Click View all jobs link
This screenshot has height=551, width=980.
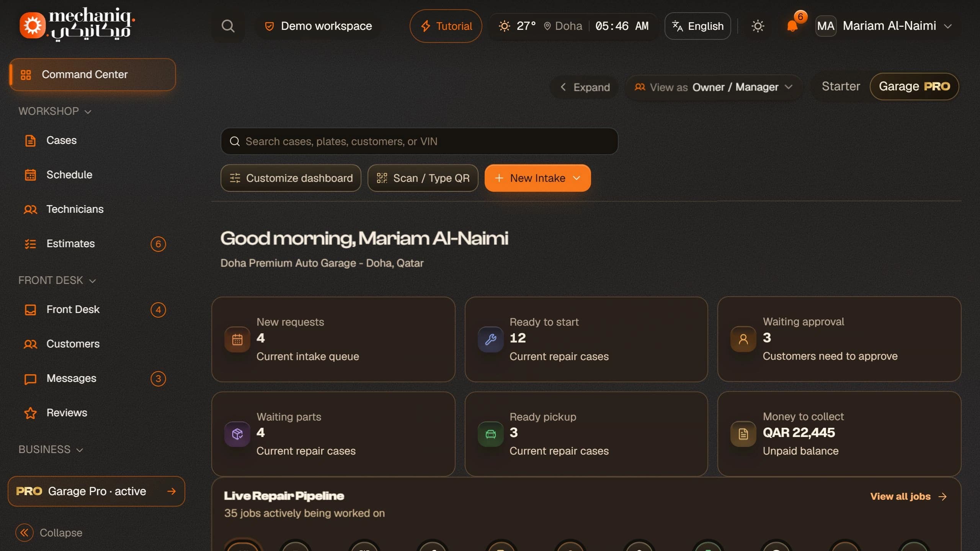tap(908, 496)
